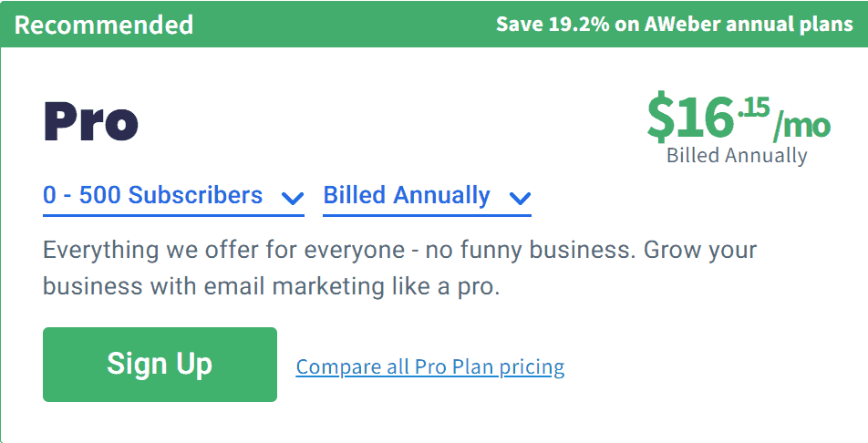Image resolution: width=868 pixels, height=443 pixels.
Task: Click the large $16 price figure
Action: 691,118
